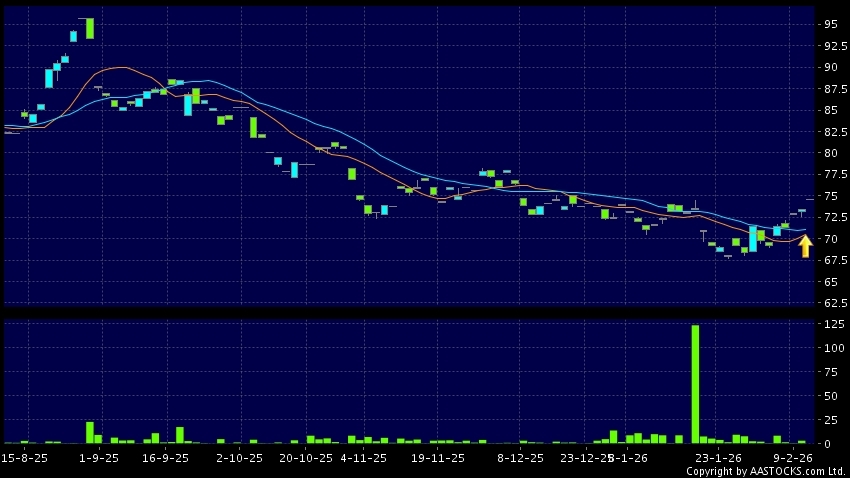Image resolution: width=850 pixels, height=478 pixels.
Task: Click the 95 price axis label
Action: pyautogui.click(x=832, y=24)
